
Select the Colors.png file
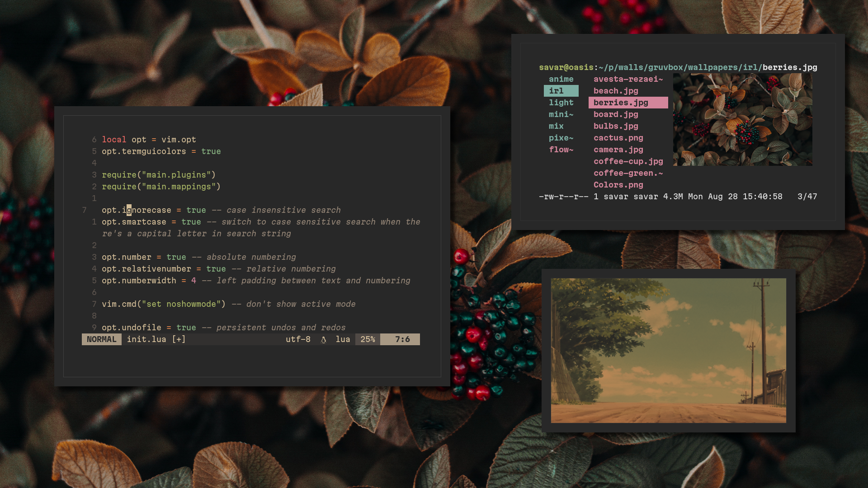[x=618, y=185]
